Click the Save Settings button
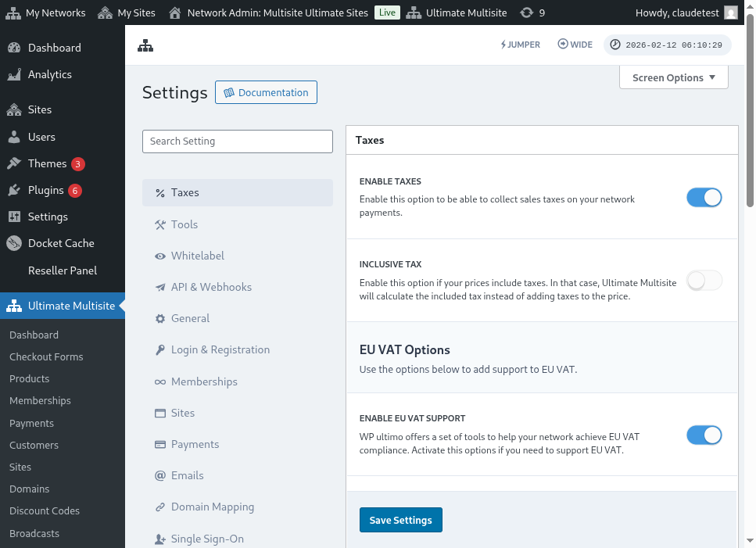This screenshot has height=548, width=756. tap(400, 520)
